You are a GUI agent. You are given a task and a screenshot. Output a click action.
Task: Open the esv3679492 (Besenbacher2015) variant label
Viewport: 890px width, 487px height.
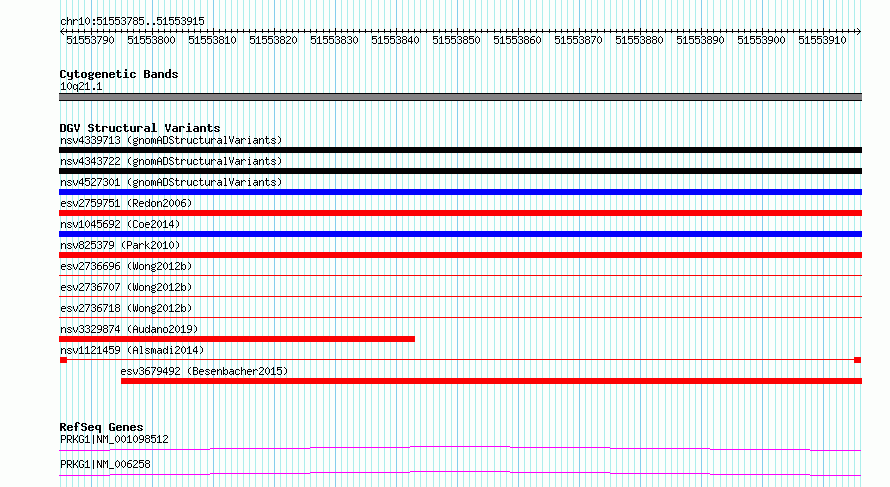coord(204,371)
